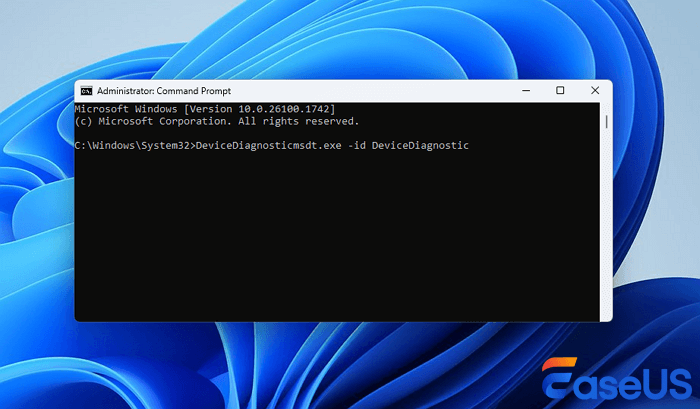Screen dimensions: 700x409
Task: Click the Command Prompt icon in title bar
Action: point(86,91)
